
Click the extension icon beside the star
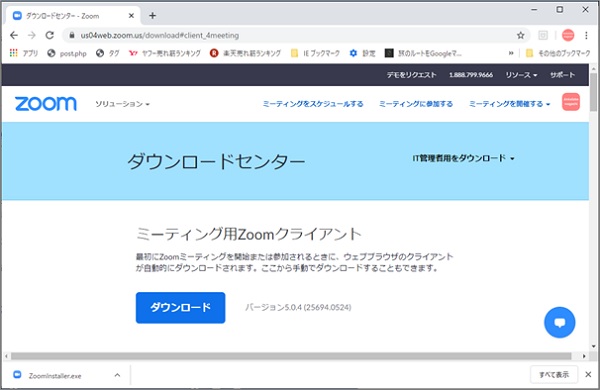point(543,35)
